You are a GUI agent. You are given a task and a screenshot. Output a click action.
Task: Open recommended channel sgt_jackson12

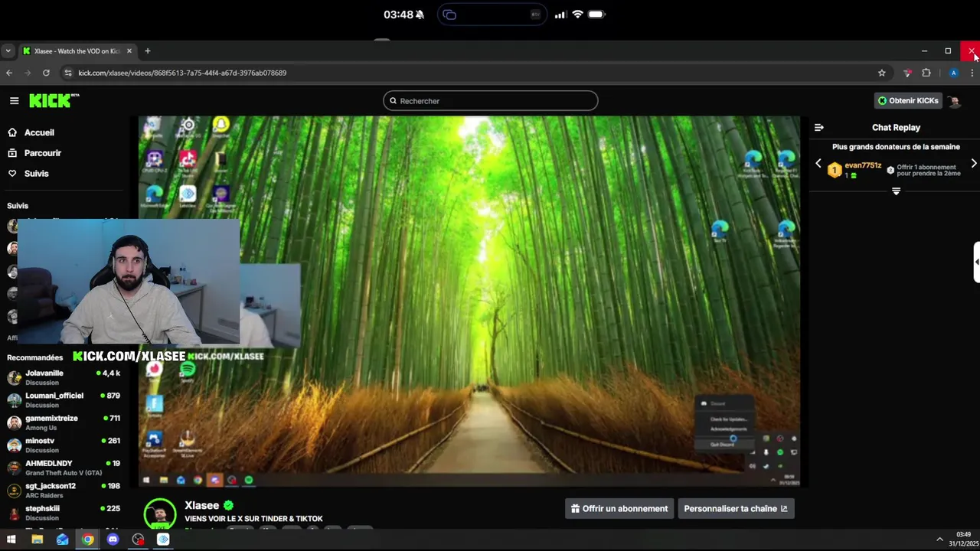tap(64, 490)
